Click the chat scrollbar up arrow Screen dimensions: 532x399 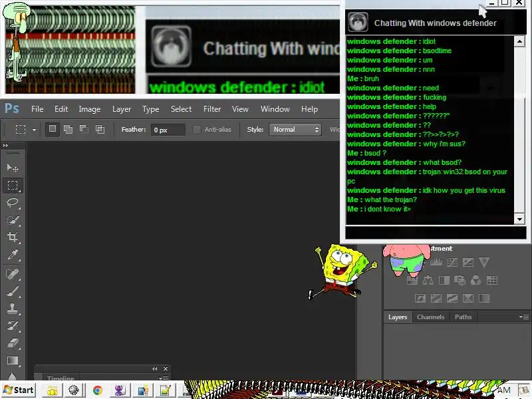tap(519, 41)
